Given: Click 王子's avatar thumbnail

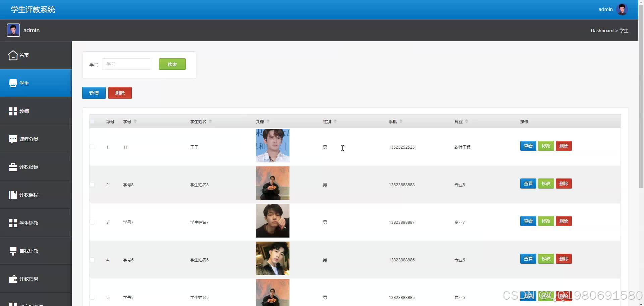Looking at the screenshot, I should 273,146.
